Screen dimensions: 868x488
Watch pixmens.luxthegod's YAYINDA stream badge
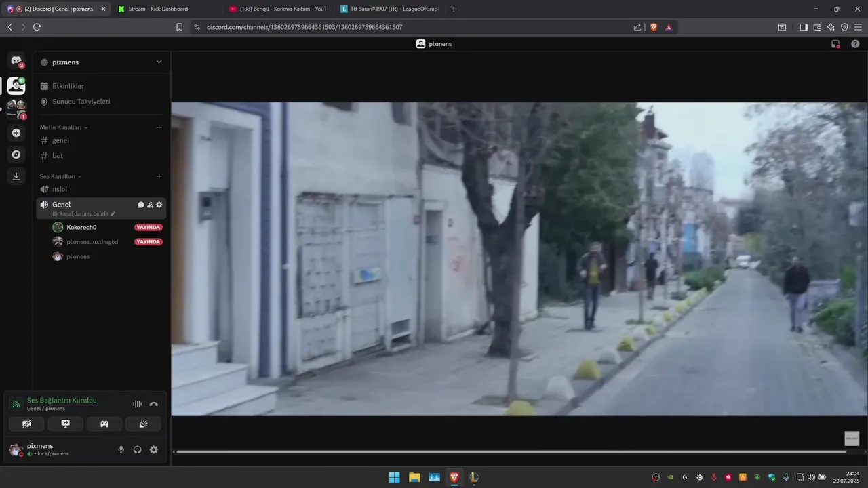click(x=149, y=242)
